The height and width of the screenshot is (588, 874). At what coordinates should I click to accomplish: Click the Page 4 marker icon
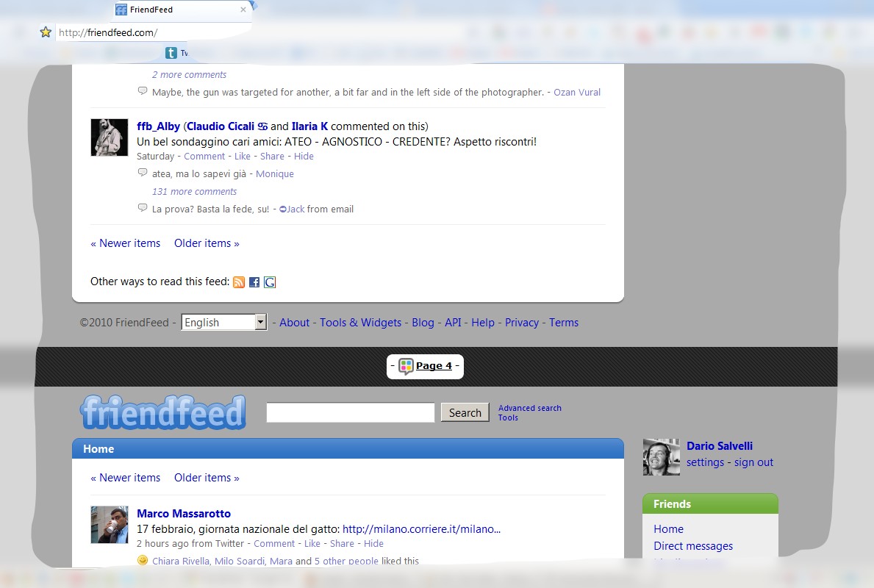click(x=406, y=366)
